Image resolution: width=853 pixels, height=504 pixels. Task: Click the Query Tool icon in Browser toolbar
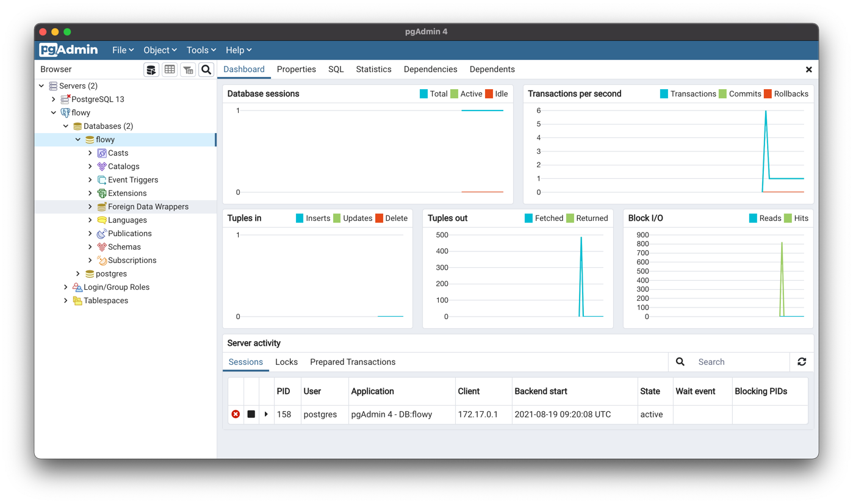tap(151, 70)
